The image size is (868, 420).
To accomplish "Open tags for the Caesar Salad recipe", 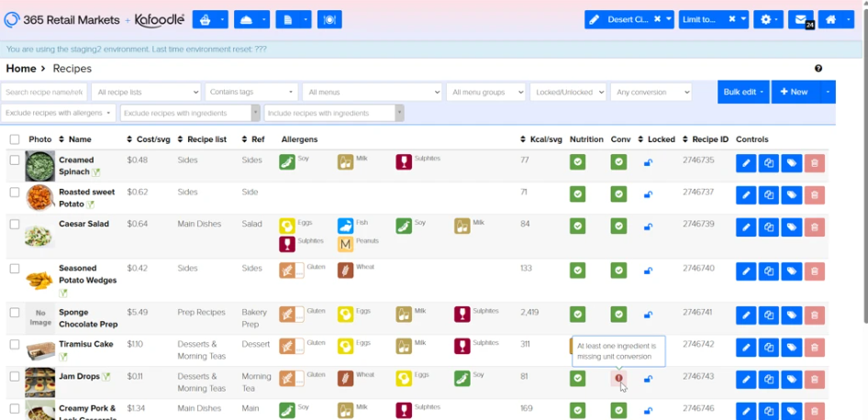I will tap(792, 227).
